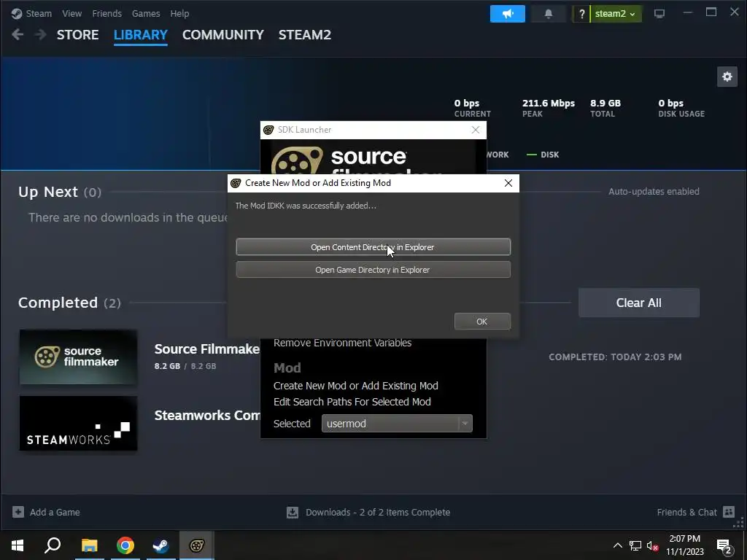Open the Selected mod usermod dropdown
747x560 pixels.
coord(397,424)
